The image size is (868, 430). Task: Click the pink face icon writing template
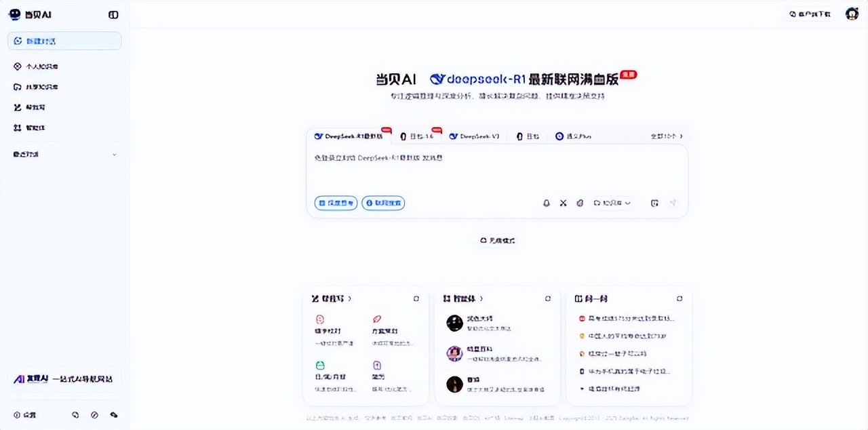321,319
